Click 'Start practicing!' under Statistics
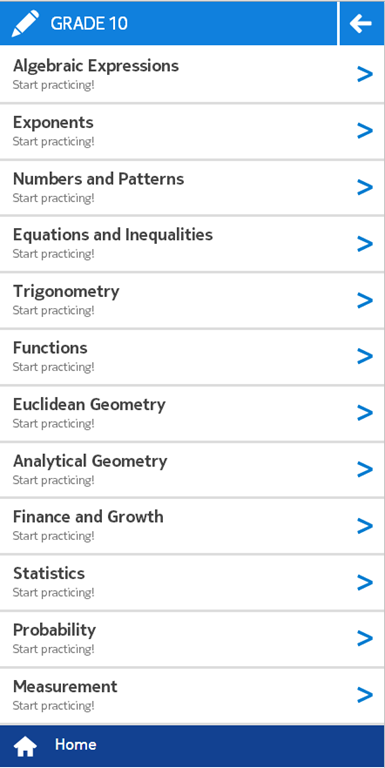 (x=53, y=593)
